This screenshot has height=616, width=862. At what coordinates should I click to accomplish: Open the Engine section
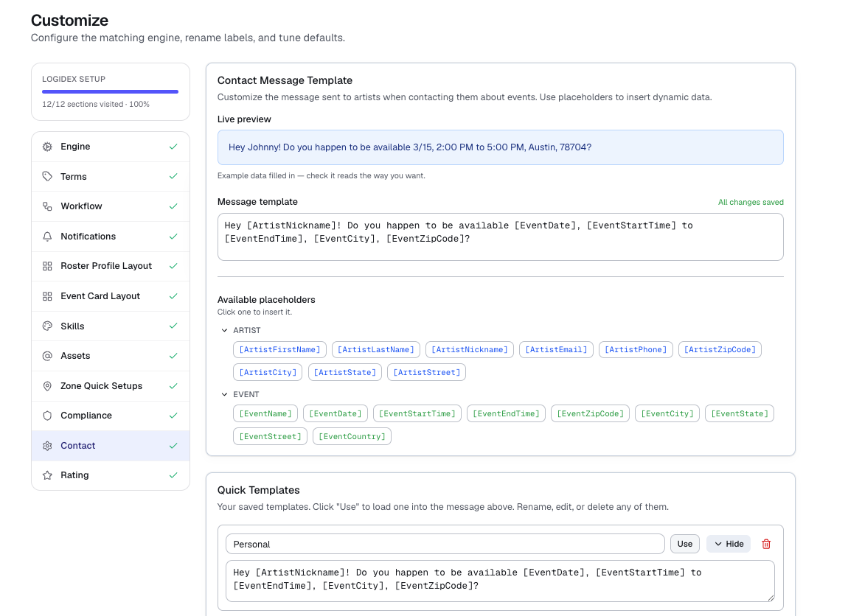click(x=111, y=147)
